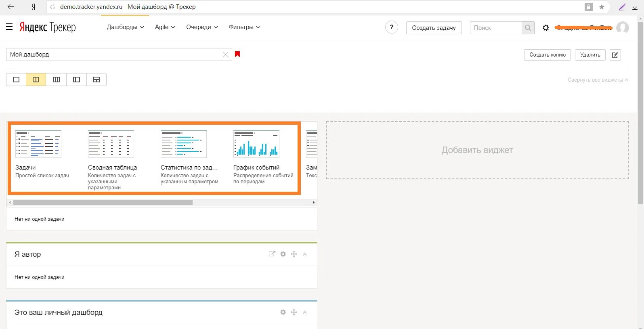
Task: Click the demo.tracker.yandex.ru address text
Action: click(x=91, y=7)
